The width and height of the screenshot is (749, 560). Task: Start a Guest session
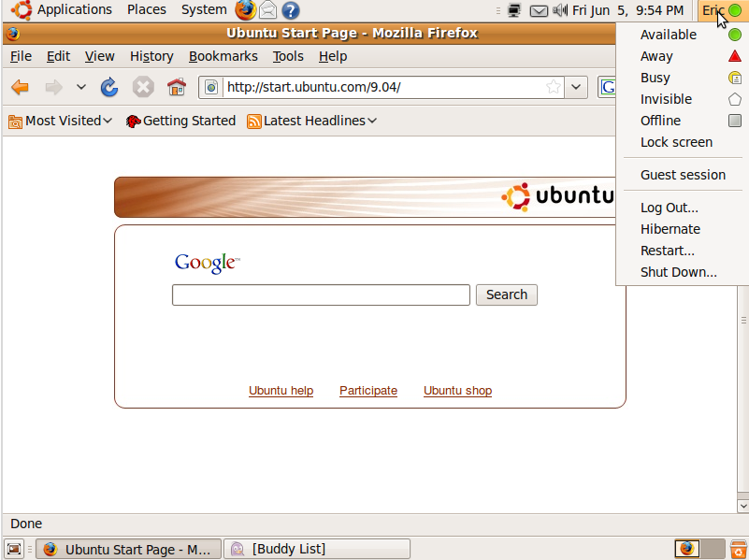tap(682, 175)
